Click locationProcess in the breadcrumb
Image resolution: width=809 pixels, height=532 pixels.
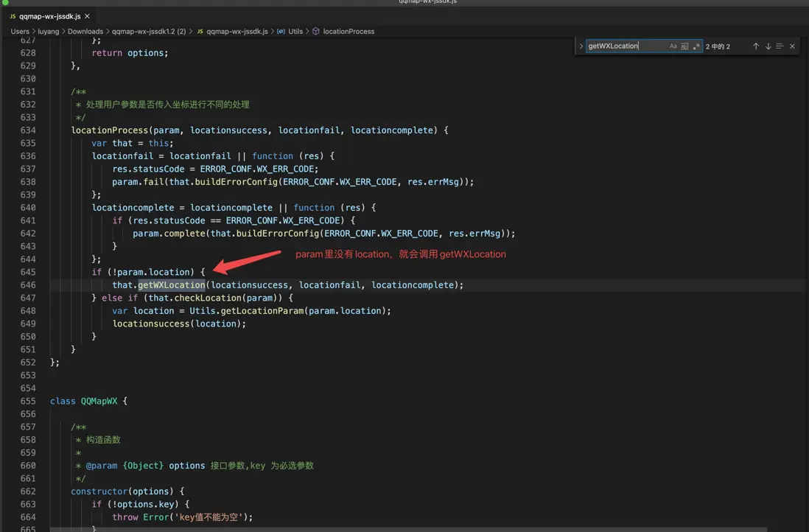click(349, 32)
